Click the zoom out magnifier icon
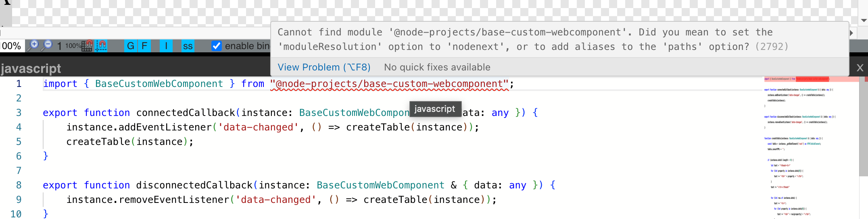Image resolution: width=868 pixels, height=219 pixels. [x=47, y=45]
